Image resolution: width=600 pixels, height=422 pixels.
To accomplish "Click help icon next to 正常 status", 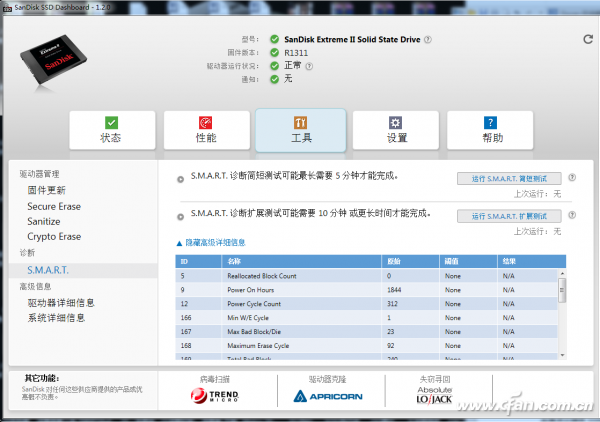I will [x=309, y=66].
